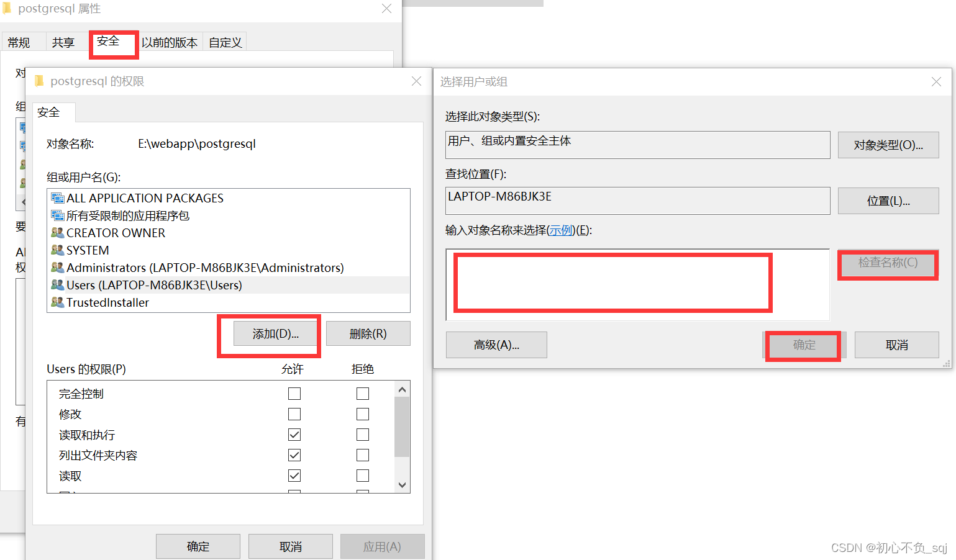Click the TrustedInstaller user icon
Screen dimensions: 956x560
[57, 302]
